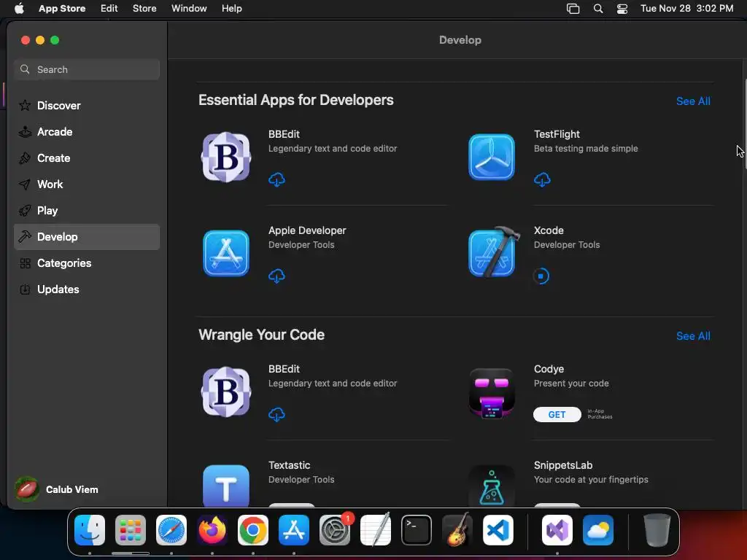The width and height of the screenshot is (747, 560).
Task: Open the Codye app icon
Action: point(491,393)
